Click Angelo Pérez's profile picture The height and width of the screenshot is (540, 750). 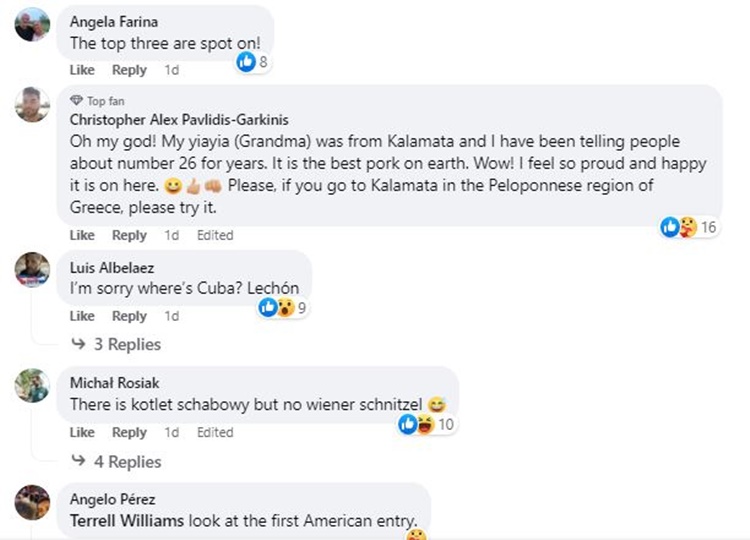[32, 501]
